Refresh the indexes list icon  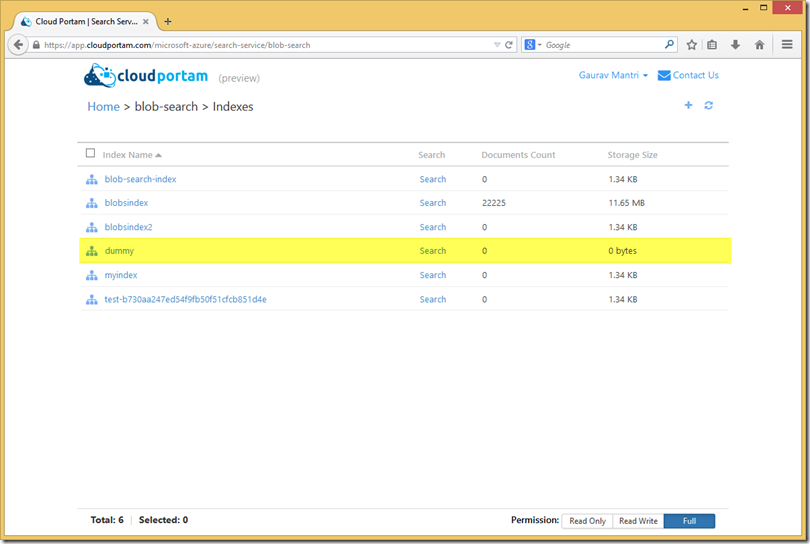[709, 105]
